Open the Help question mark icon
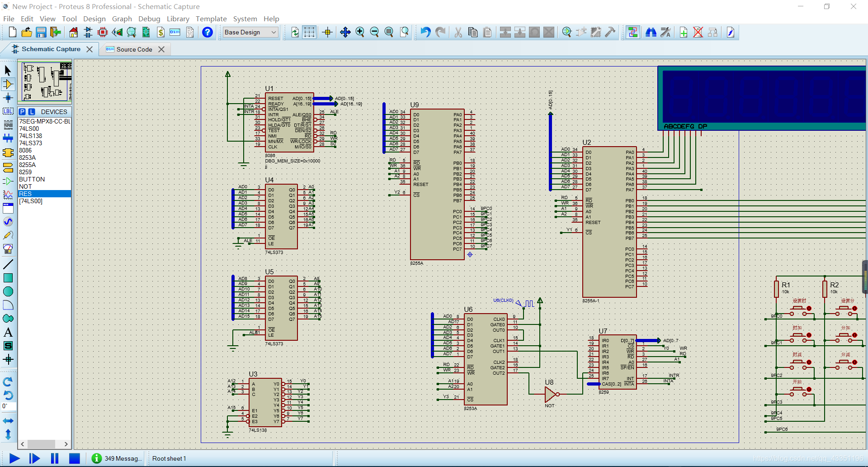Image resolution: width=868 pixels, height=467 pixels. click(208, 32)
